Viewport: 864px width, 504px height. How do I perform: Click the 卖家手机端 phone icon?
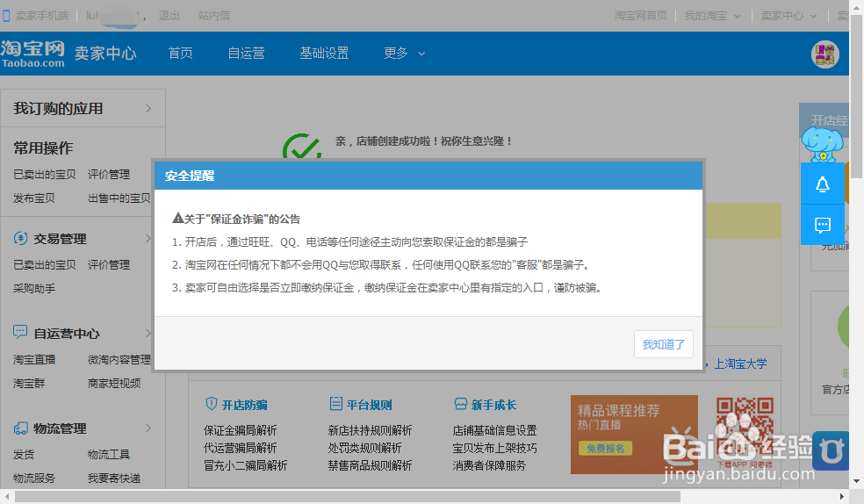tap(6, 16)
